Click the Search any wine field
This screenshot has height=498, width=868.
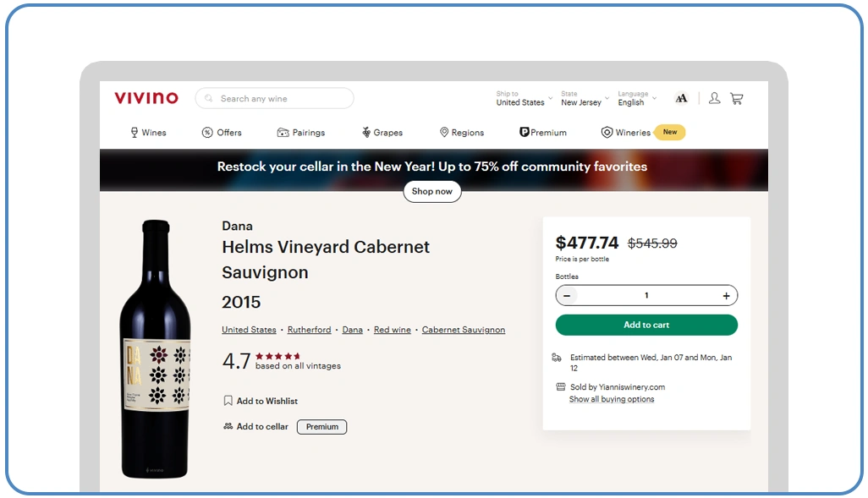[x=279, y=99]
